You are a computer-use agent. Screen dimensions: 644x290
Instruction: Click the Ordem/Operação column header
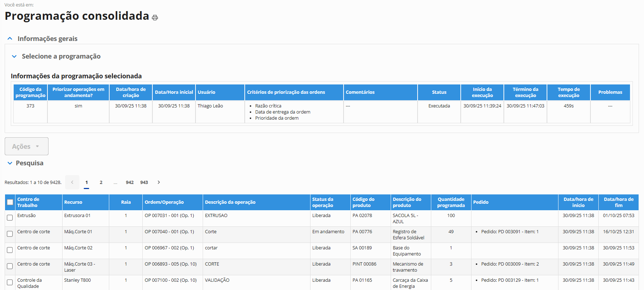tap(164, 202)
